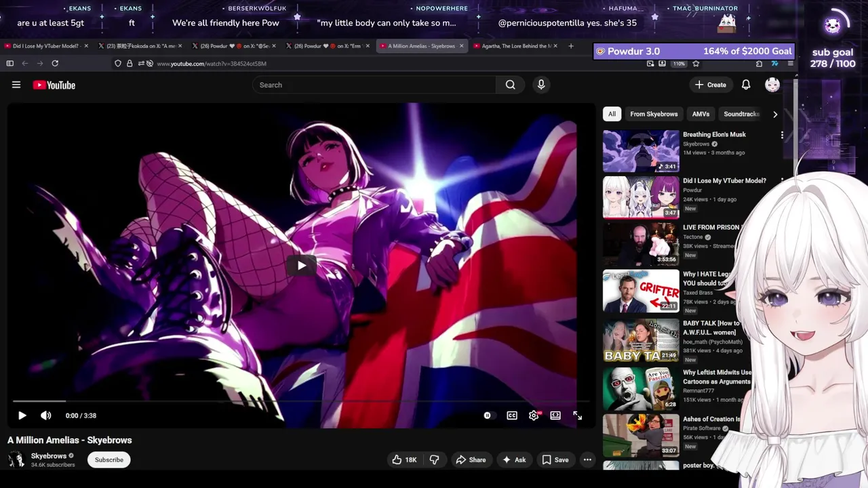The width and height of the screenshot is (868, 488).
Task: Open Remnant777 Leftist Midwits thumbnail
Action: 641,389
